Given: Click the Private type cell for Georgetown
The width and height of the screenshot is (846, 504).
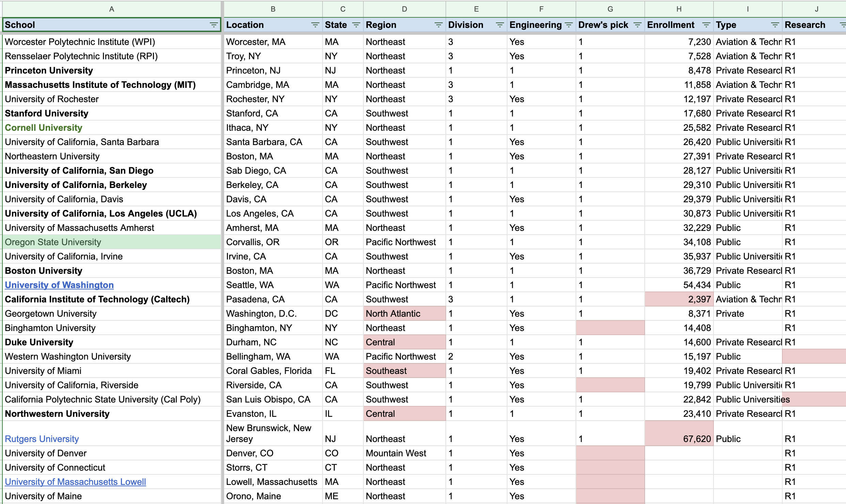Looking at the screenshot, I should coord(748,314).
